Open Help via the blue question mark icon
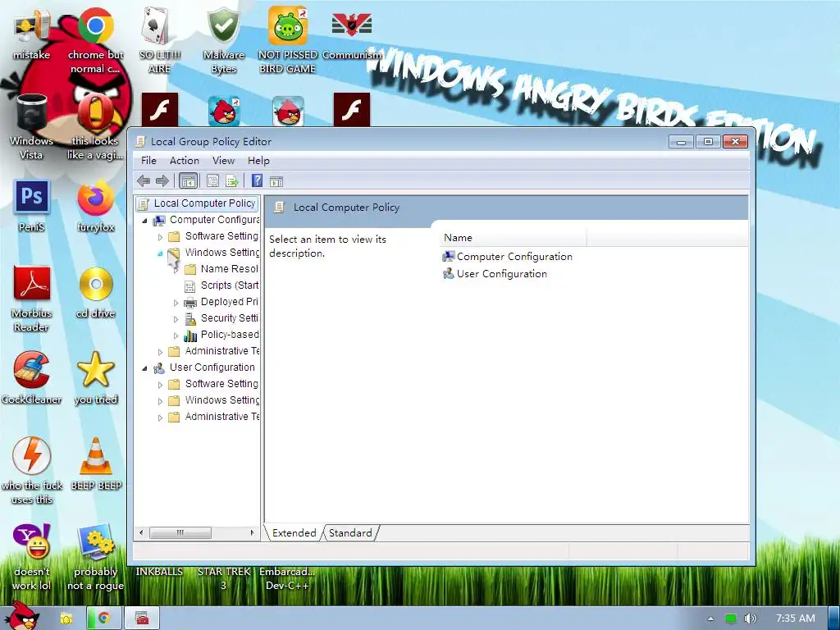This screenshot has height=630, width=840. [x=257, y=181]
